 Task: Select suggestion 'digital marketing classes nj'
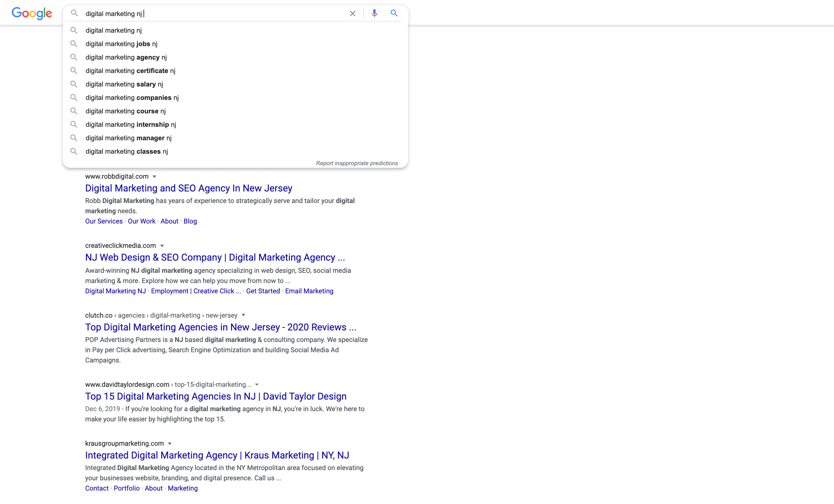(x=235, y=152)
